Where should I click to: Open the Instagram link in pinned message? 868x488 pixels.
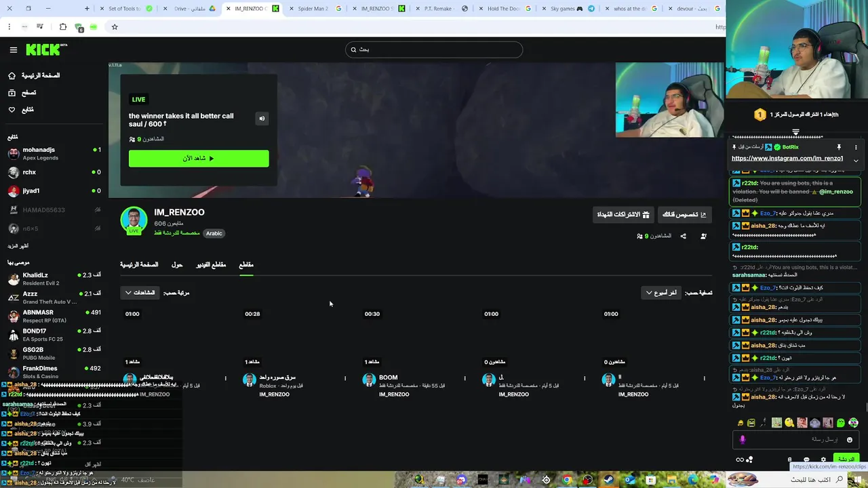click(787, 159)
